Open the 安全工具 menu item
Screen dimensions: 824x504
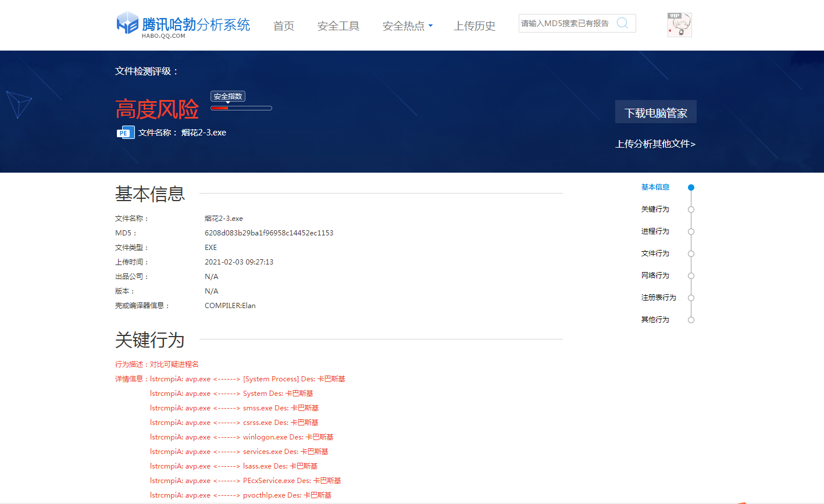pos(338,26)
